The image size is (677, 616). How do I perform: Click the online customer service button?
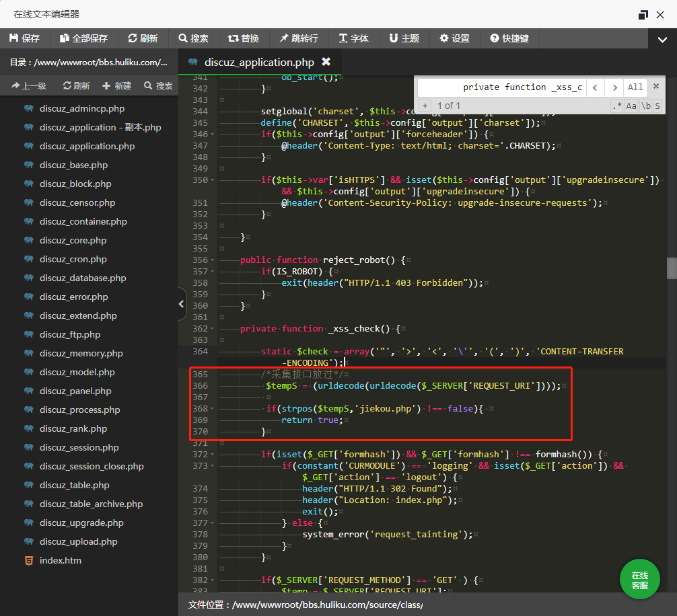(639, 580)
